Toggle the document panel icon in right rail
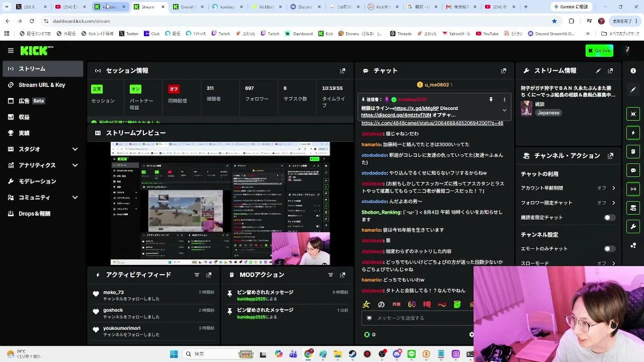The width and height of the screenshot is (644, 362). (633, 151)
